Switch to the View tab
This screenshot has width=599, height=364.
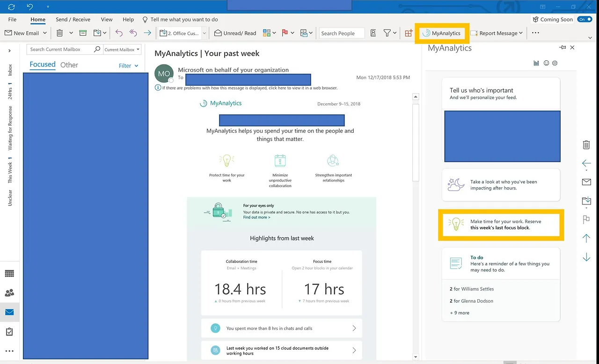107,20
